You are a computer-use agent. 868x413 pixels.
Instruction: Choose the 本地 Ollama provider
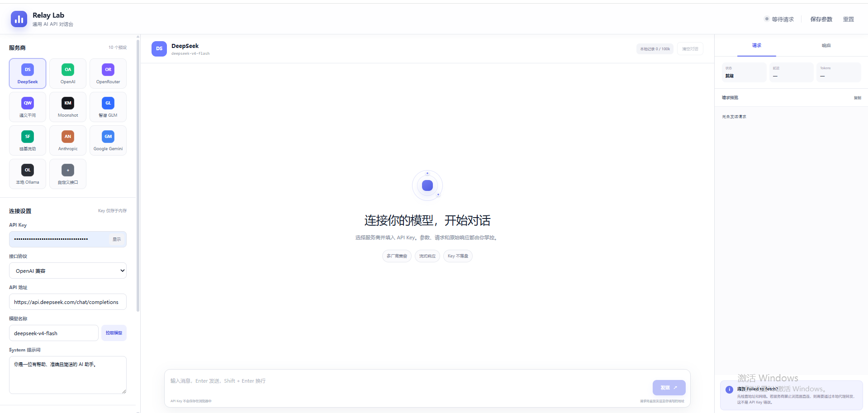click(x=28, y=174)
